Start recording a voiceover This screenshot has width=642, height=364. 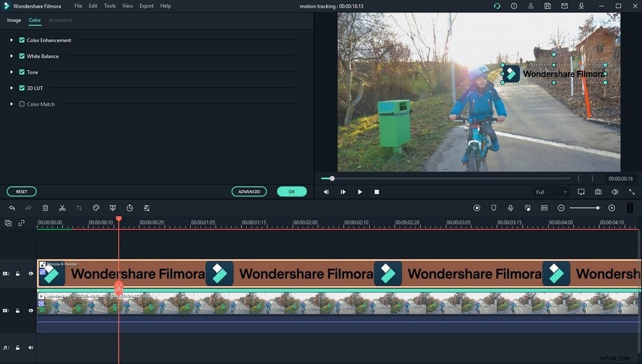tap(511, 208)
